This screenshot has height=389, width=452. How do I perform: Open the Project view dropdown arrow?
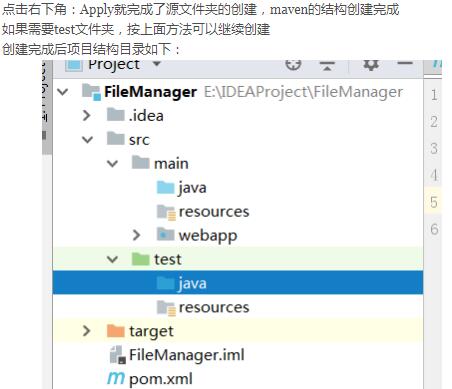coord(157,63)
